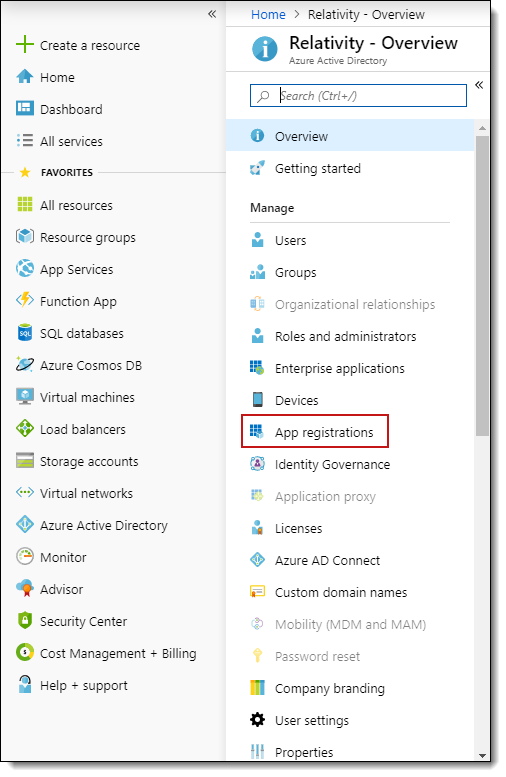Screen dimensions: 506x777
Task: Click the Devices phone icon
Action: click(257, 399)
